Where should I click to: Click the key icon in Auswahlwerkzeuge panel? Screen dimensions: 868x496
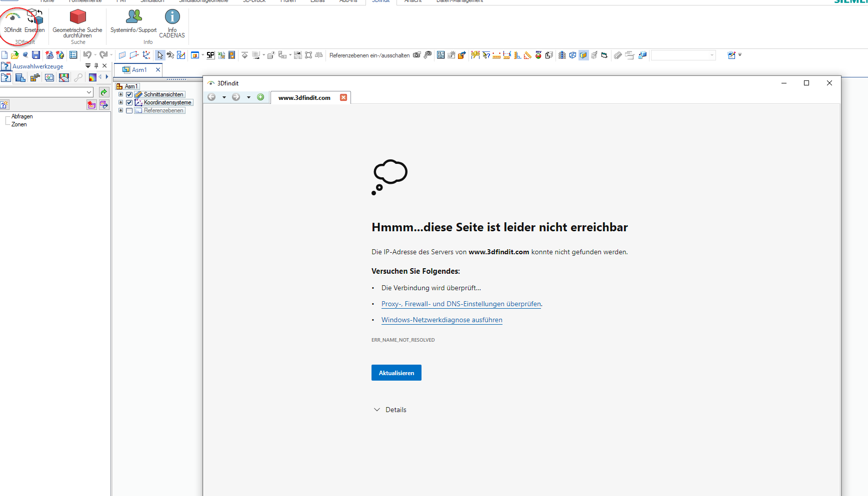(78, 77)
